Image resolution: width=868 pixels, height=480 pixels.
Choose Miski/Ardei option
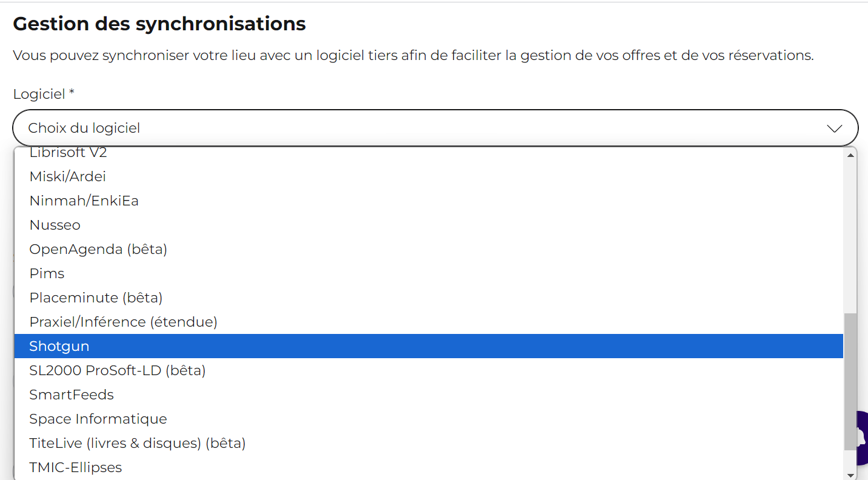pyautogui.click(x=429, y=176)
